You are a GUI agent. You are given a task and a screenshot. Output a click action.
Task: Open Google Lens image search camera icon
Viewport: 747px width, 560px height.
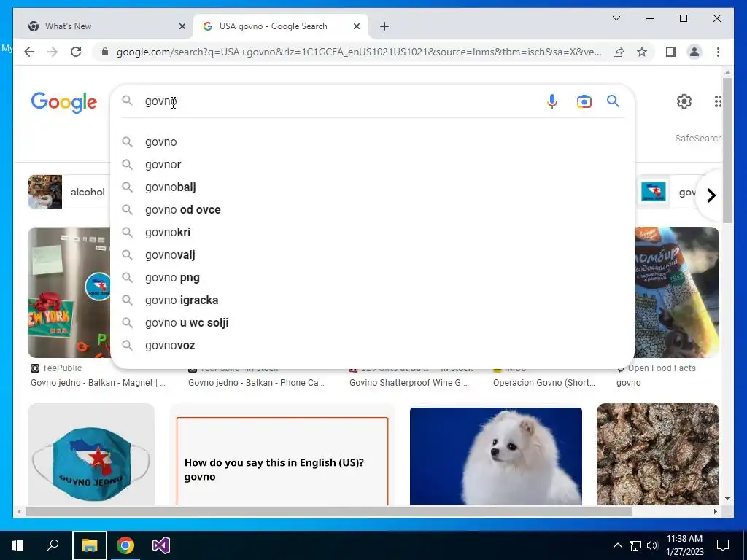584,101
